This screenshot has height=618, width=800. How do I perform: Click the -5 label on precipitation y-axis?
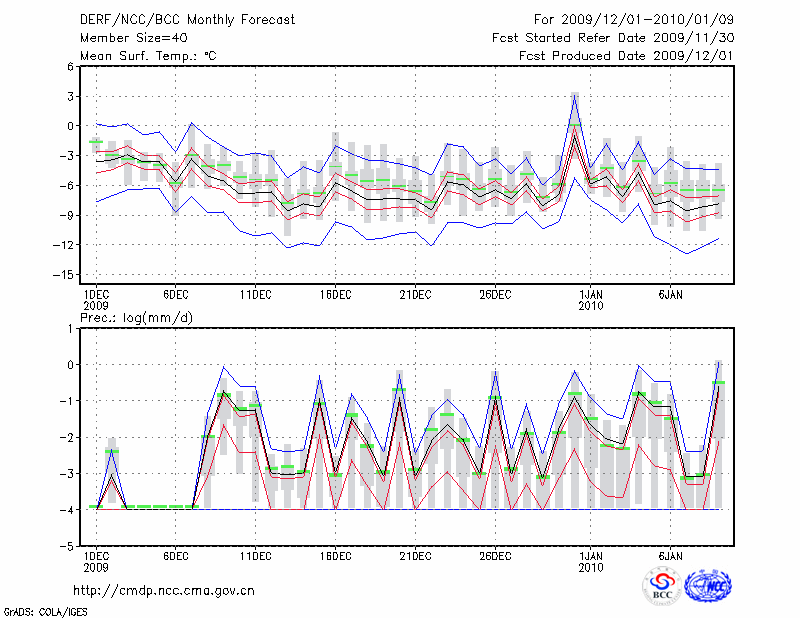[x=70, y=547]
